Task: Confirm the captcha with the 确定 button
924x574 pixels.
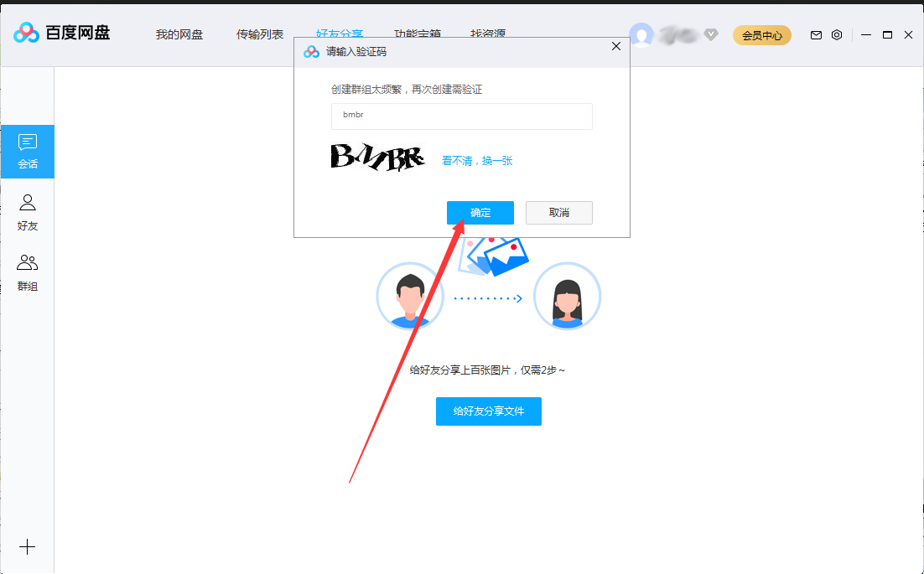Action: 480,212
